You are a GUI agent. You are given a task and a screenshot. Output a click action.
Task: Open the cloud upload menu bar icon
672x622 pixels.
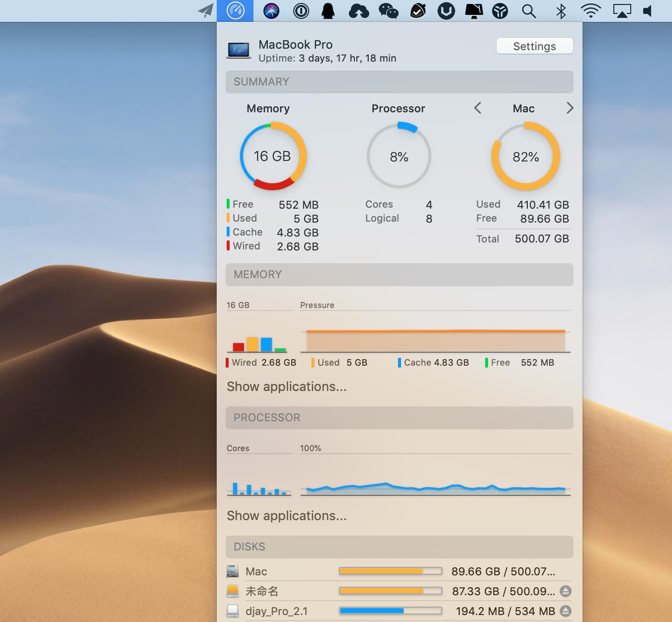point(359,11)
